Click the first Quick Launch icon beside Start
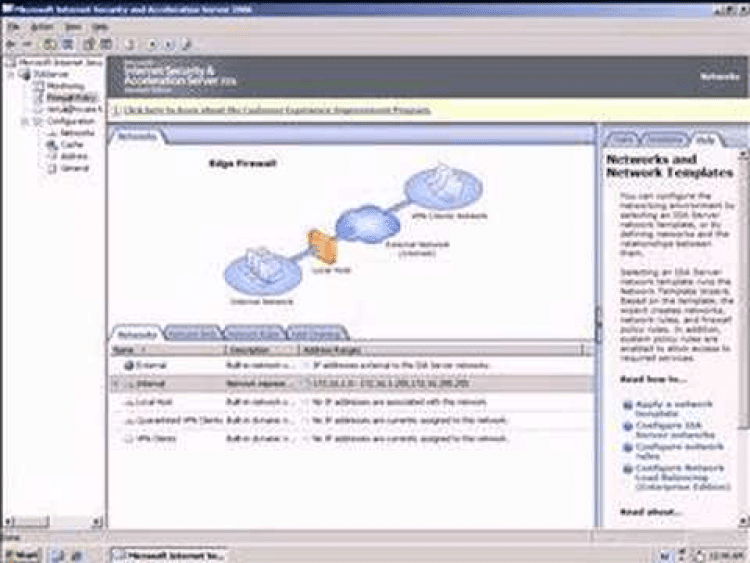The width and height of the screenshot is (750, 563). click(57, 555)
